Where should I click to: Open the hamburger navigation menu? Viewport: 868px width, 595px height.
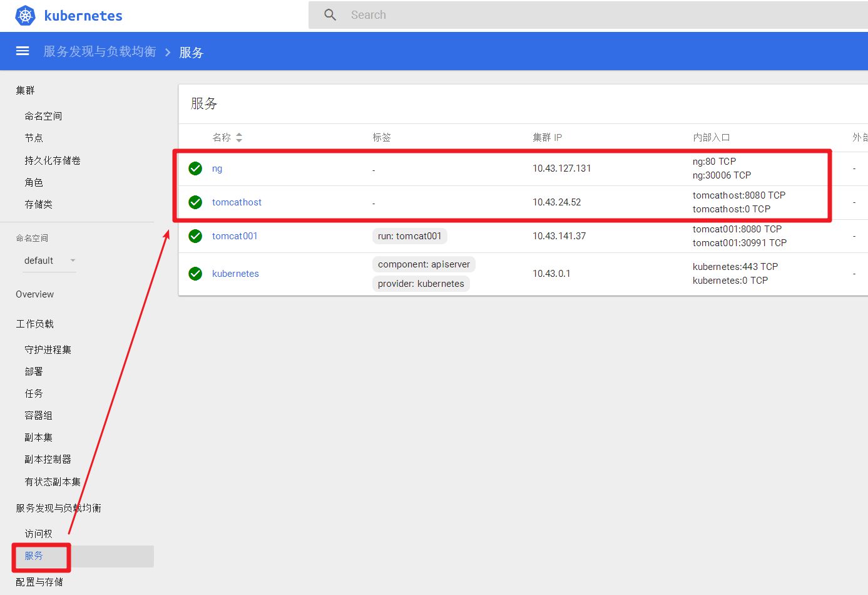point(23,51)
